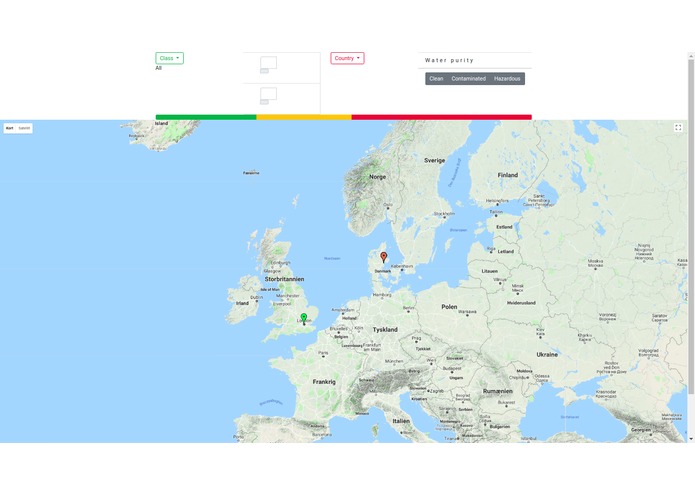695x494 pixels.
Task: Click the Rumænien map label
Action: pos(498,391)
